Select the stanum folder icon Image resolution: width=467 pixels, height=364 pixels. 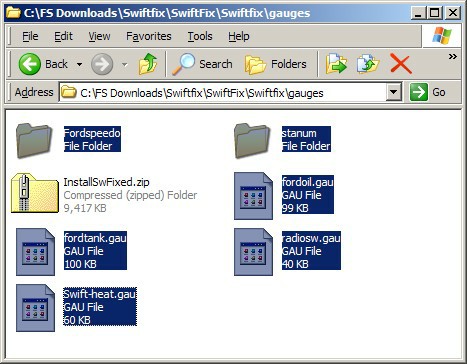[x=252, y=140]
